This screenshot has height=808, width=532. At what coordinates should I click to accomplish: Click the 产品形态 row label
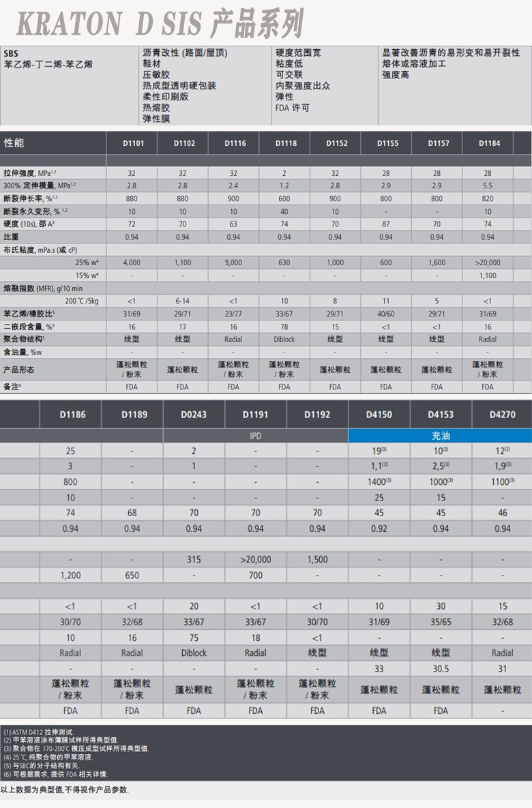click(18, 370)
